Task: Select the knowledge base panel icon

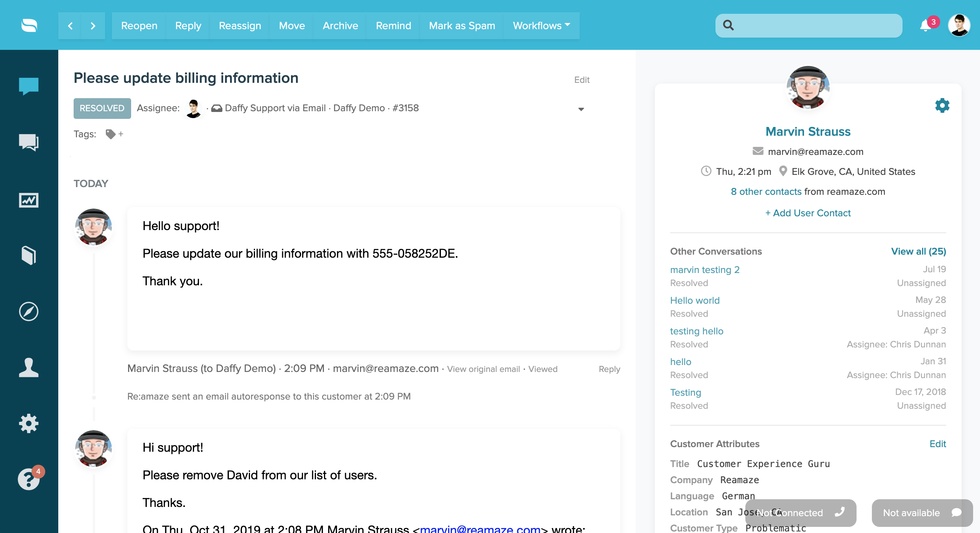Action: coord(29,255)
